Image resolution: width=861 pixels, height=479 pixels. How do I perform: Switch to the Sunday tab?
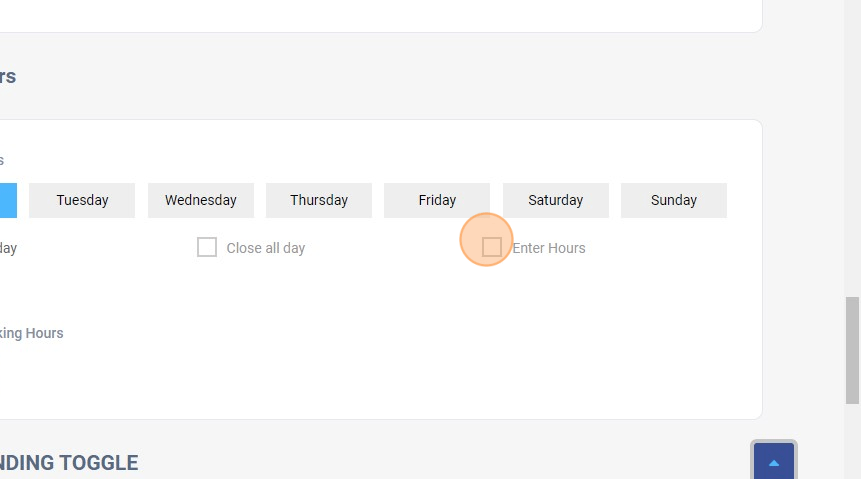pos(673,200)
